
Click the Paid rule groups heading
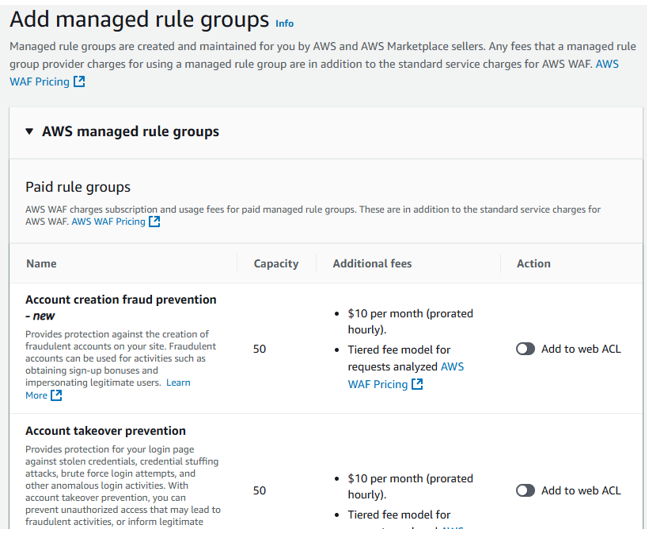pos(78,187)
